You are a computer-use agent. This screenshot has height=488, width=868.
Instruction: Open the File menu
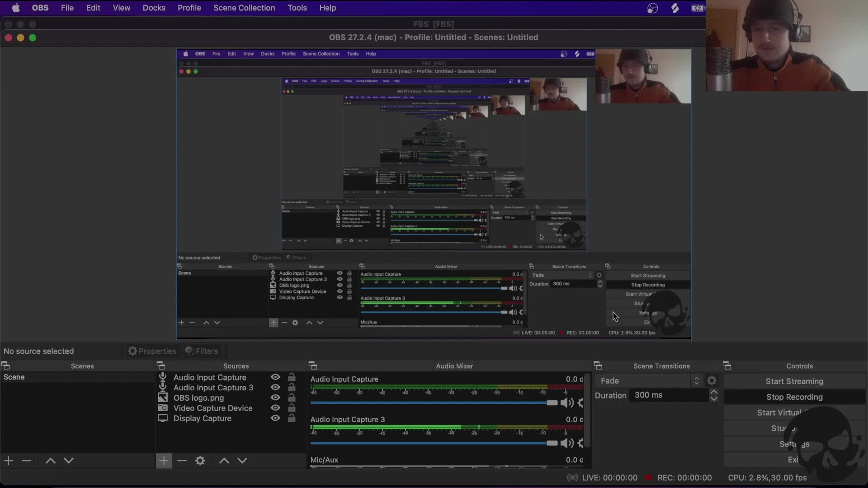click(x=67, y=8)
